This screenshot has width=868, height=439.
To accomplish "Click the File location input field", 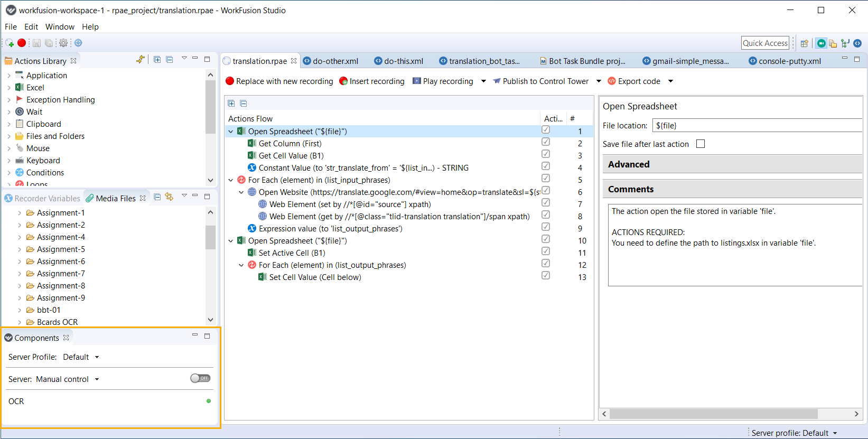I will pyautogui.click(x=757, y=126).
